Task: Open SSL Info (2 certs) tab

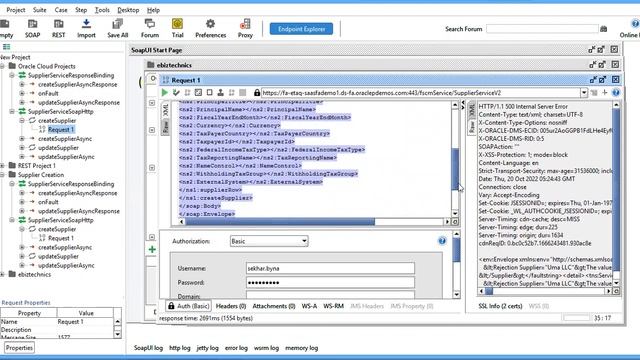Action: [500, 306]
